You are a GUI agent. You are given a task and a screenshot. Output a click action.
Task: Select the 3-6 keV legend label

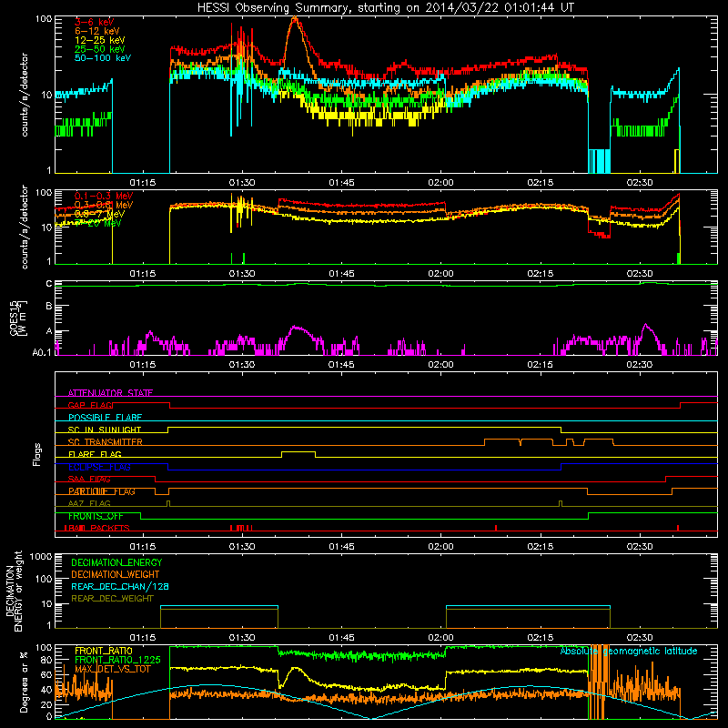click(95, 22)
